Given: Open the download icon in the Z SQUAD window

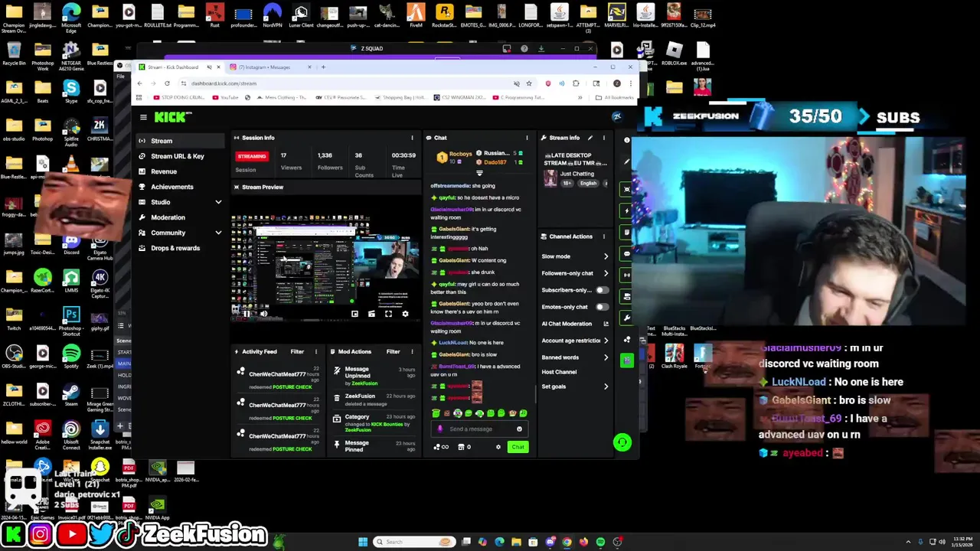Looking at the screenshot, I should (x=541, y=48).
